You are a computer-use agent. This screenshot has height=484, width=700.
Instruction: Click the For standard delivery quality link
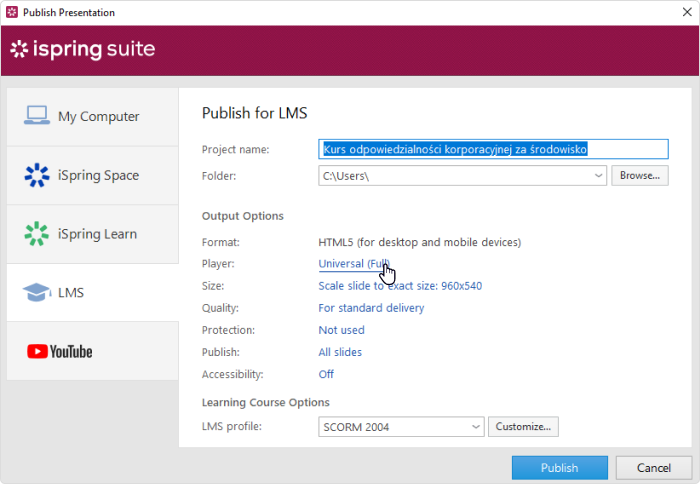click(x=371, y=308)
